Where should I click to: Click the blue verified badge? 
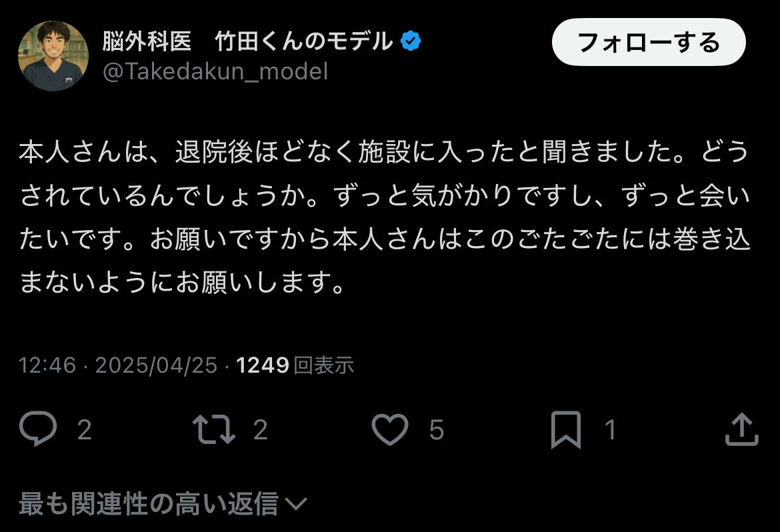(x=411, y=41)
